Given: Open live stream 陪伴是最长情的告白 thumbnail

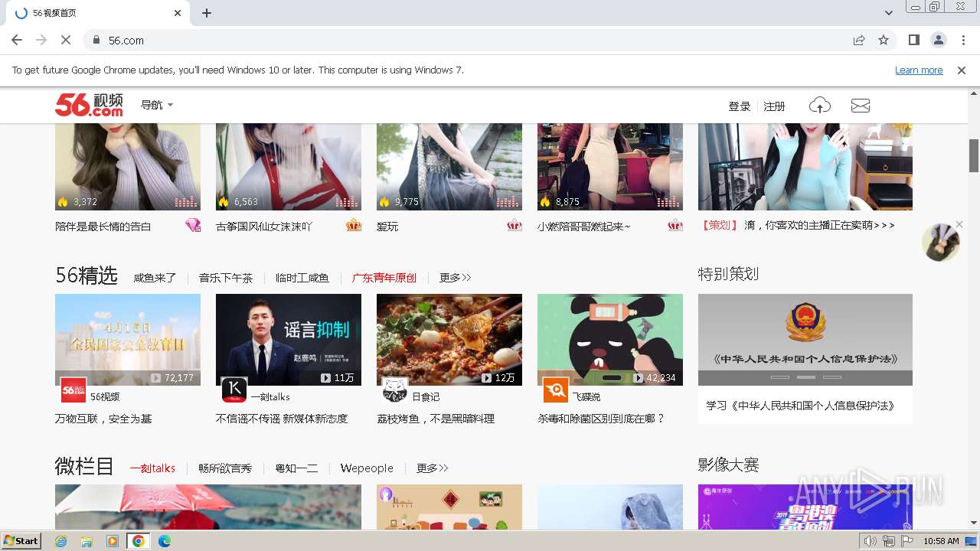Looking at the screenshot, I should tap(128, 167).
